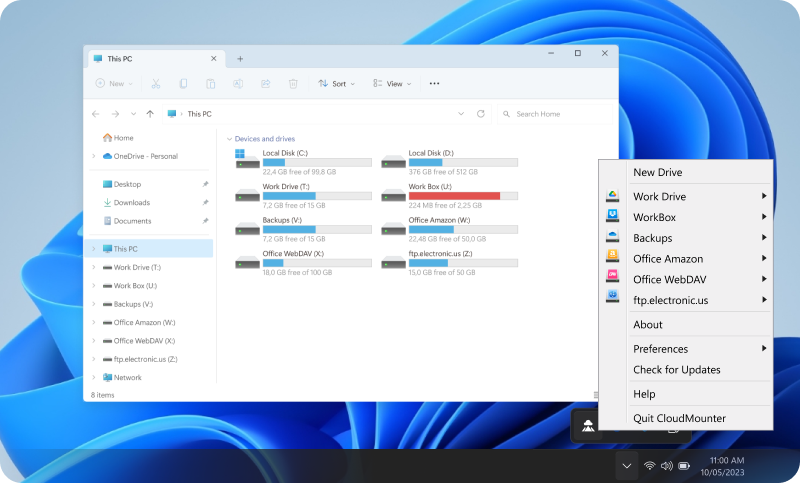The image size is (800, 483).
Task: Open Office WebDAV (X:) drive
Action: [x=247, y=263]
